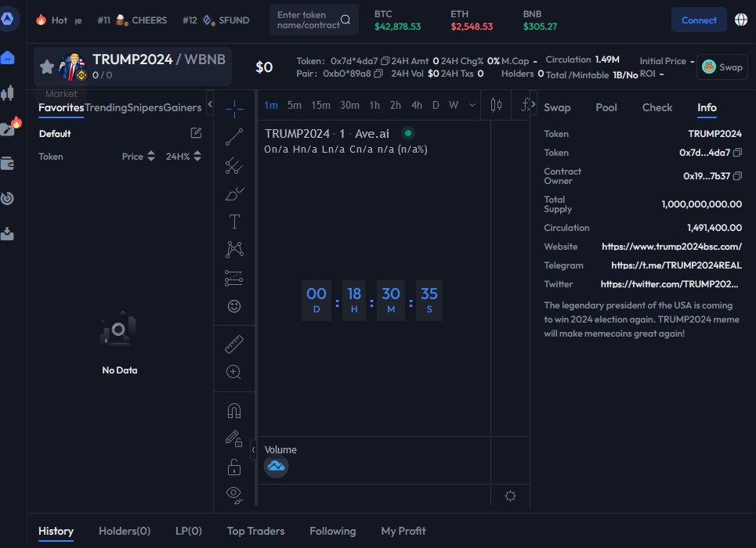
Task: Open the language globe icon
Action: click(741, 20)
